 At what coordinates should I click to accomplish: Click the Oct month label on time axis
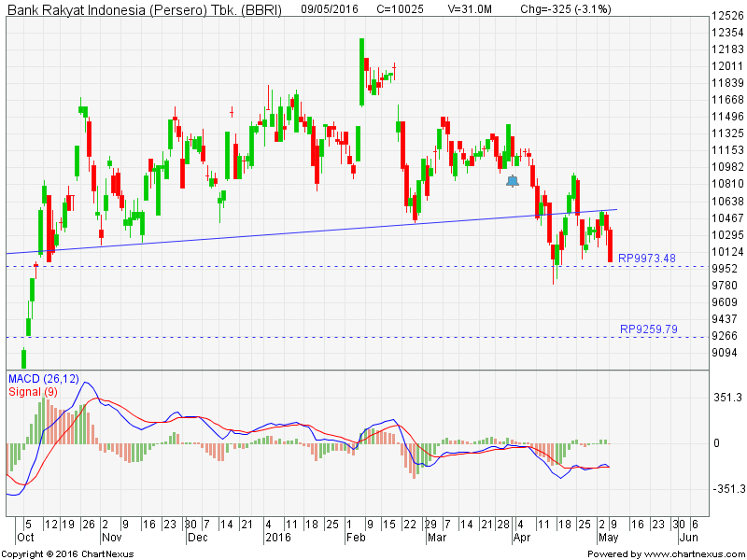[25, 538]
